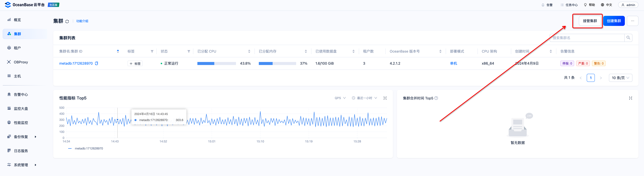This screenshot has height=176, width=644.
Task: Open the 10 条/页 page size dropdown
Action: (620, 78)
